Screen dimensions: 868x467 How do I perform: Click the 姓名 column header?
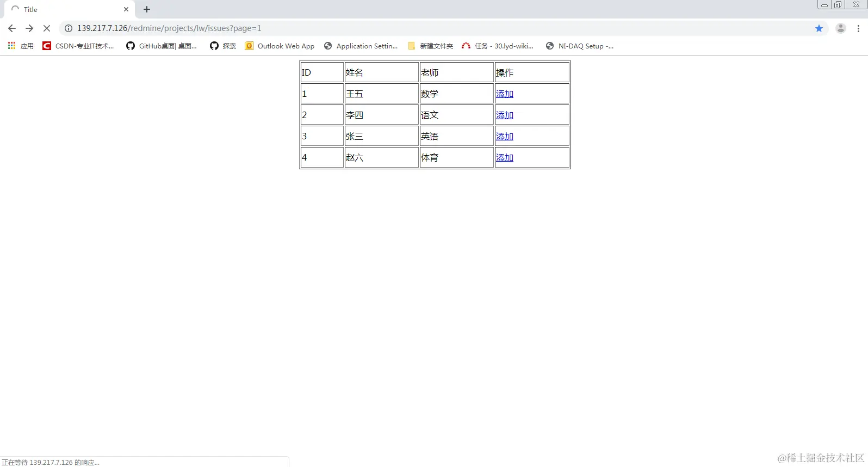click(381, 72)
